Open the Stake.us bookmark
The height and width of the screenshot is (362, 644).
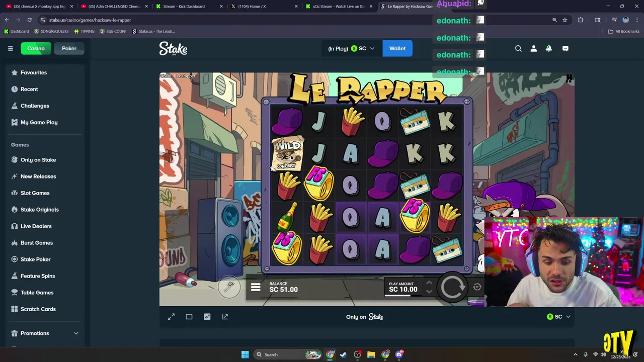click(x=153, y=31)
